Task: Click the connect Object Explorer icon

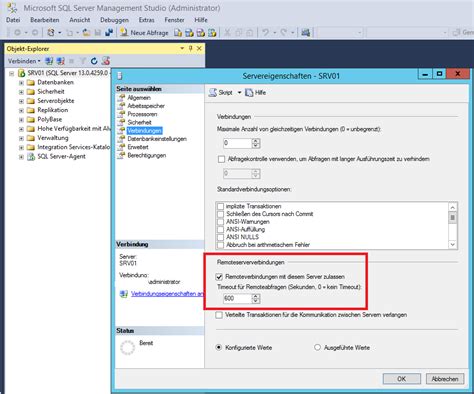Action: (49, 61)
